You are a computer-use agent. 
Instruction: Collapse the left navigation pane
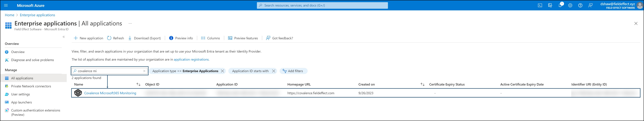tap(64, 37)
